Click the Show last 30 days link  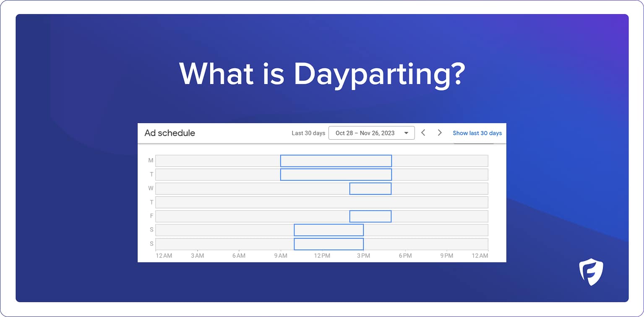click(477, 133)
